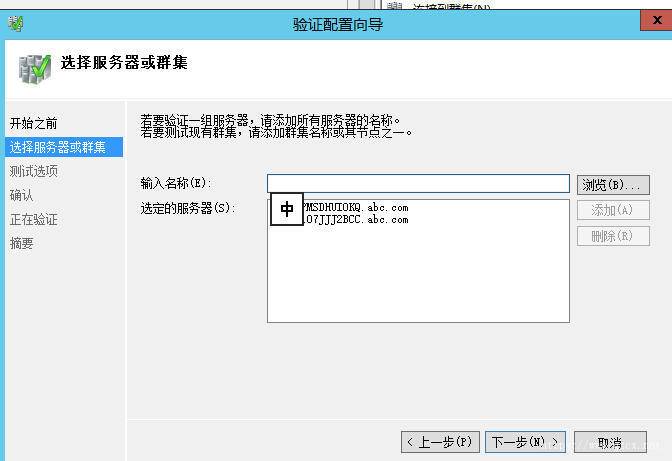Click 添加(A) button
Screen dimensions: 672x461
613,210
